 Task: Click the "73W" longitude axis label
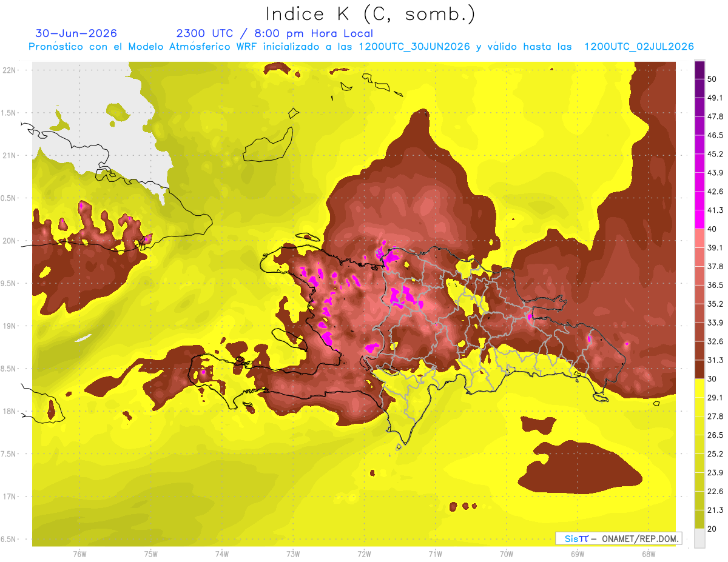coord(293,554)
